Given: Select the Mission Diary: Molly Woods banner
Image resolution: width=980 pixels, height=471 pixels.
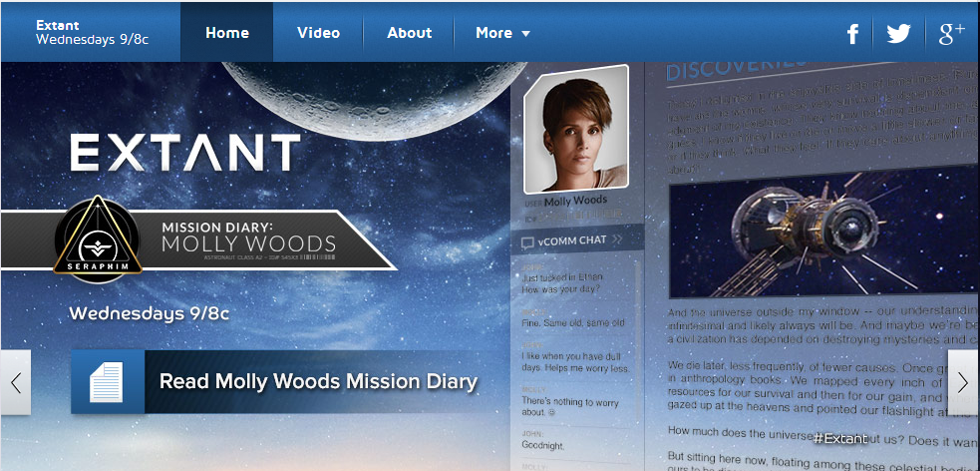Looking at the screenshot, I should pos(247,239).
